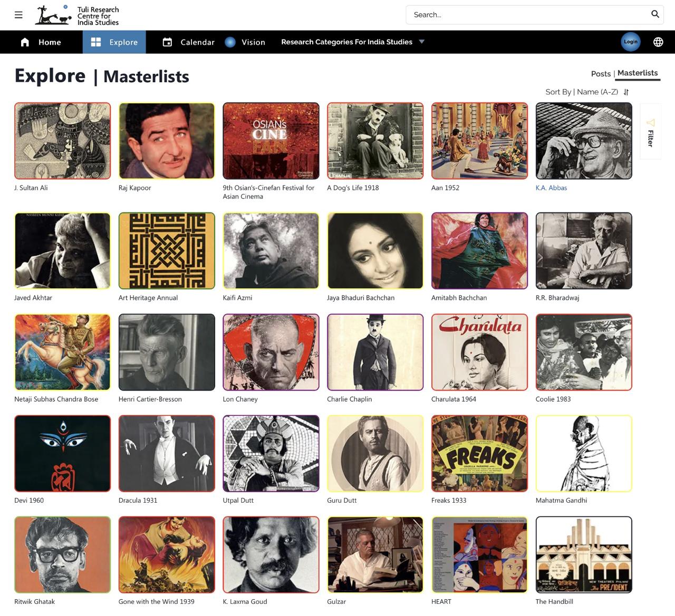
Task: Open the Charulata 1964 poster thumbnail
Action: [x=479, y=352]
